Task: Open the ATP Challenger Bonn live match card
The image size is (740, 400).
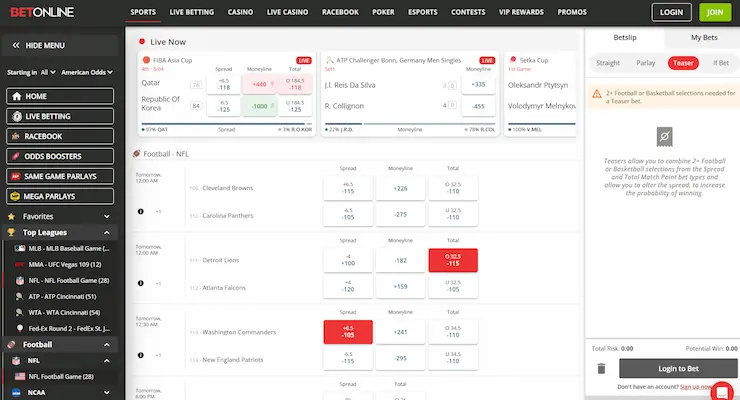Action: (x=410, y=94)
